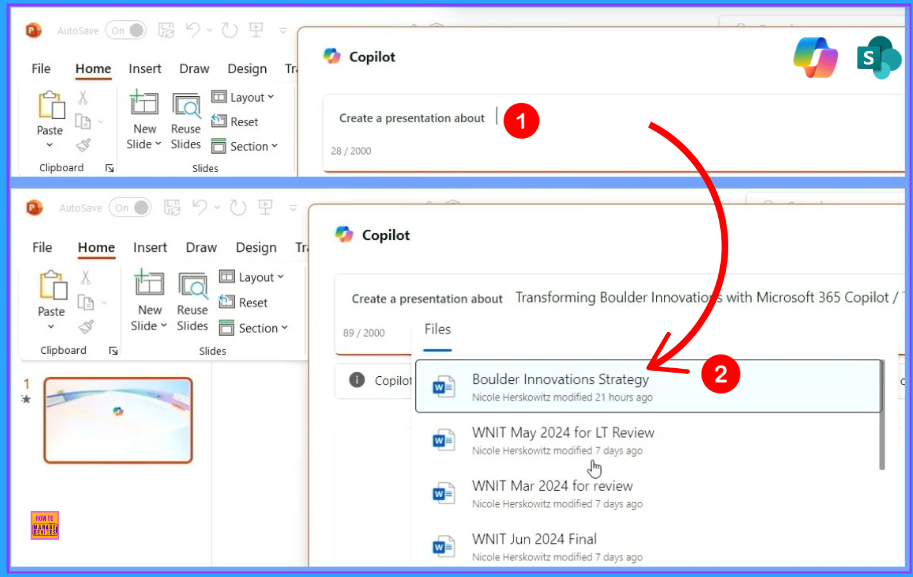This screenshot has height=577, width=913.
Task: Select Design tab in the bottom window
Action: tap(256, 247)
